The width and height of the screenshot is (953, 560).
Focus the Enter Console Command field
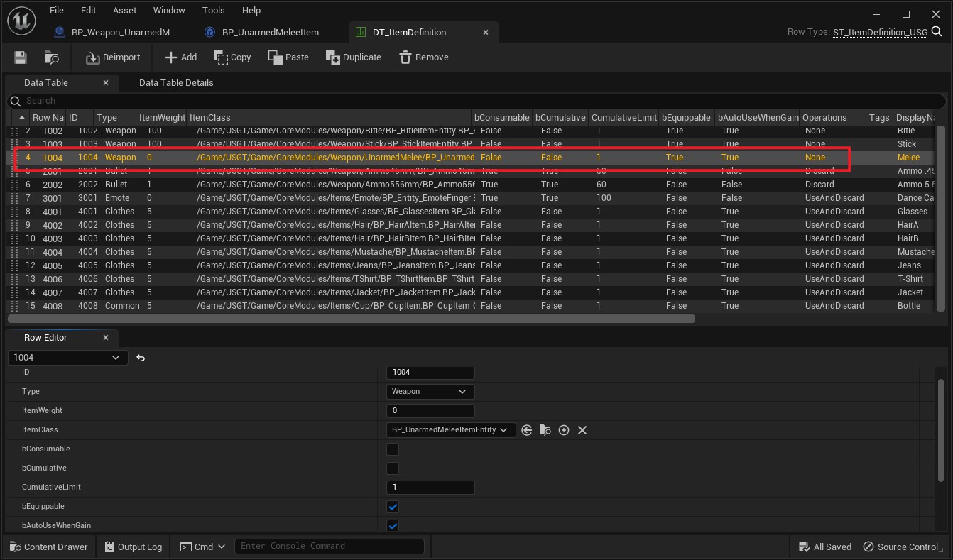pos(329,546)
